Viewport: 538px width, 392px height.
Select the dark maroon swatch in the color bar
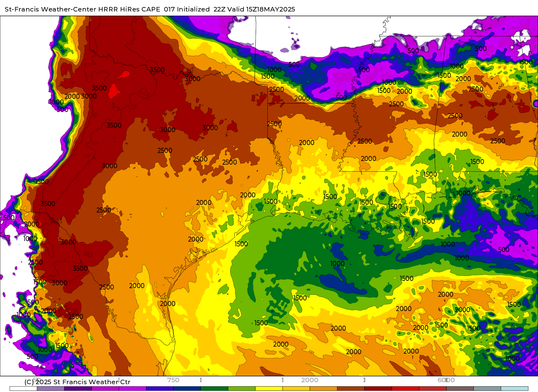378,389
